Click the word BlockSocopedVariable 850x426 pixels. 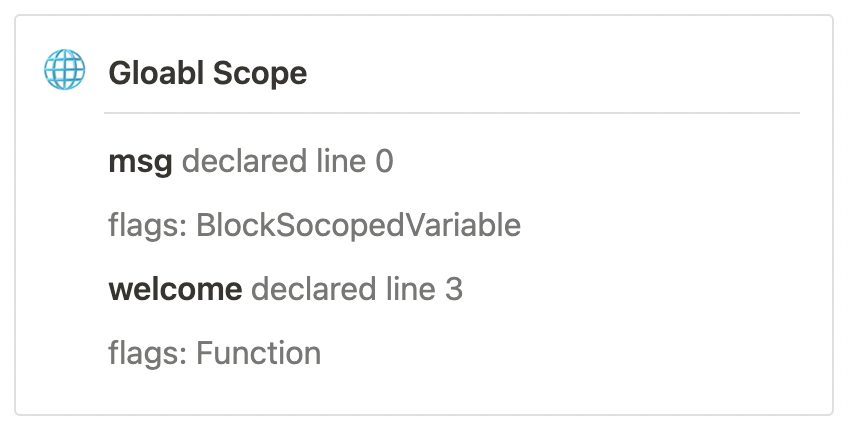(x=358, y=225)
